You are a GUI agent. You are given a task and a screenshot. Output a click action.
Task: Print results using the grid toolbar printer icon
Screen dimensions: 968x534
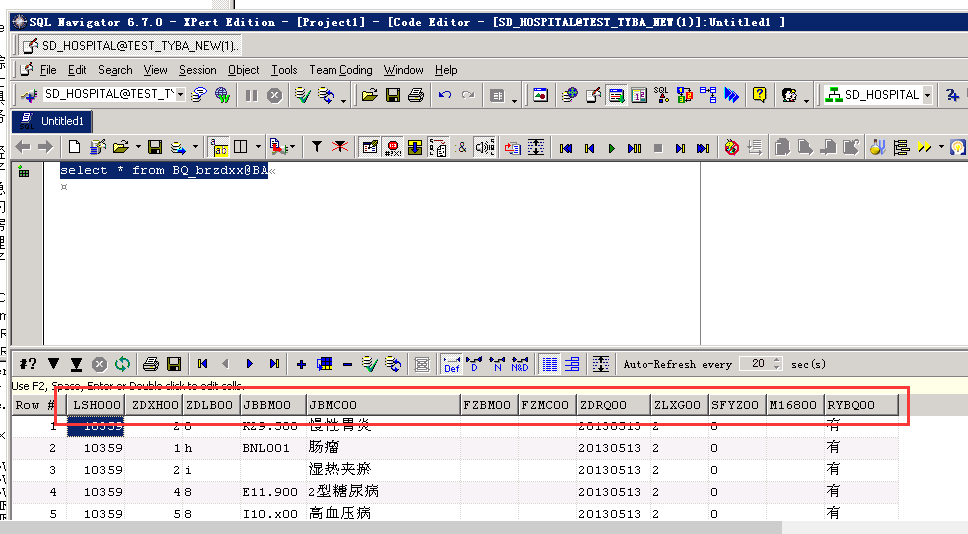pyautogui.click(x=151, y=364)
